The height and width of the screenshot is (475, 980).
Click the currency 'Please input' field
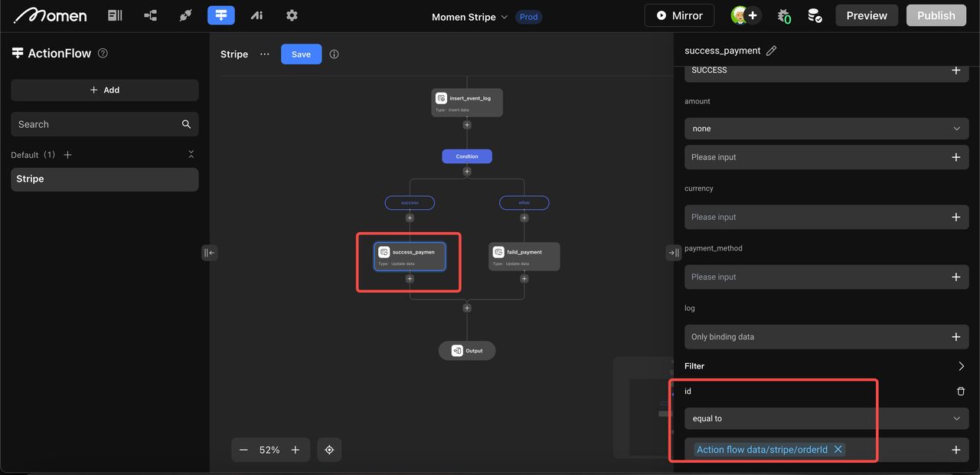(x=827, y=217)
